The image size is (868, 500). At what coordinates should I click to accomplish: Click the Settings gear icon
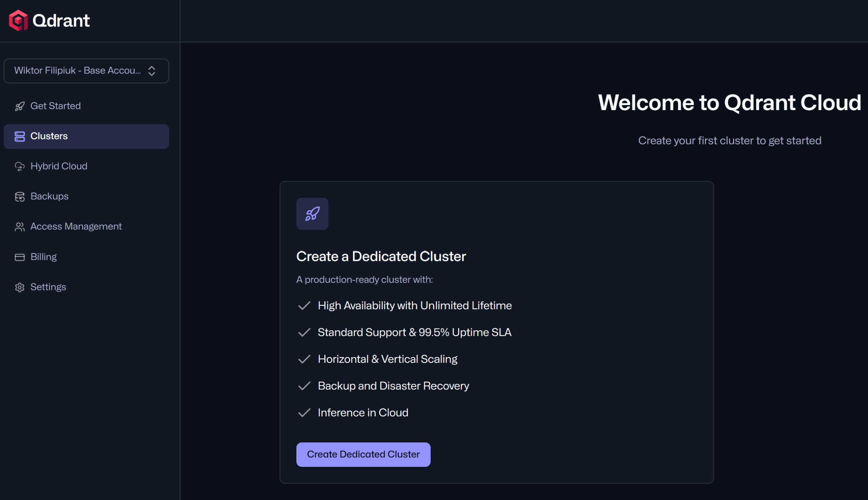[20, 287]
